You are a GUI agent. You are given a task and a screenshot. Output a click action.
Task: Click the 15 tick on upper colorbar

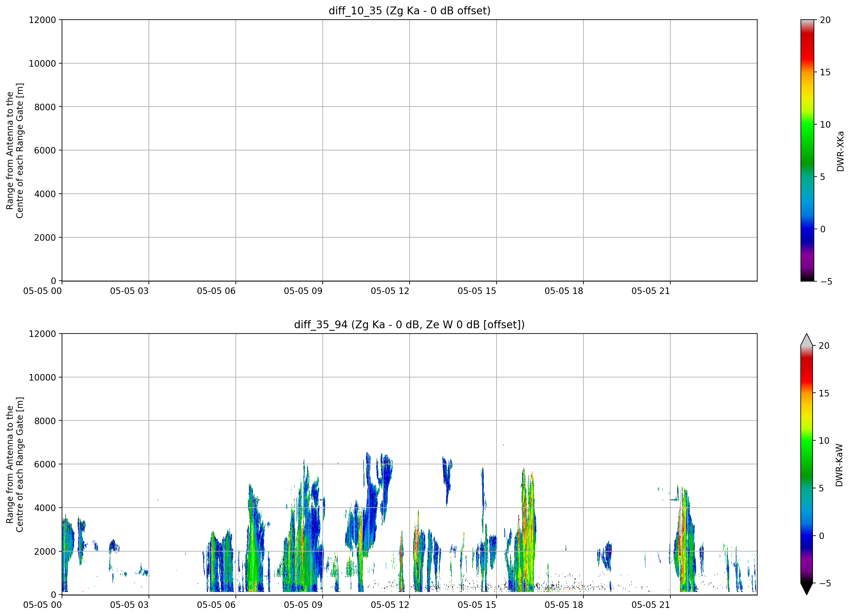(825, 72)
